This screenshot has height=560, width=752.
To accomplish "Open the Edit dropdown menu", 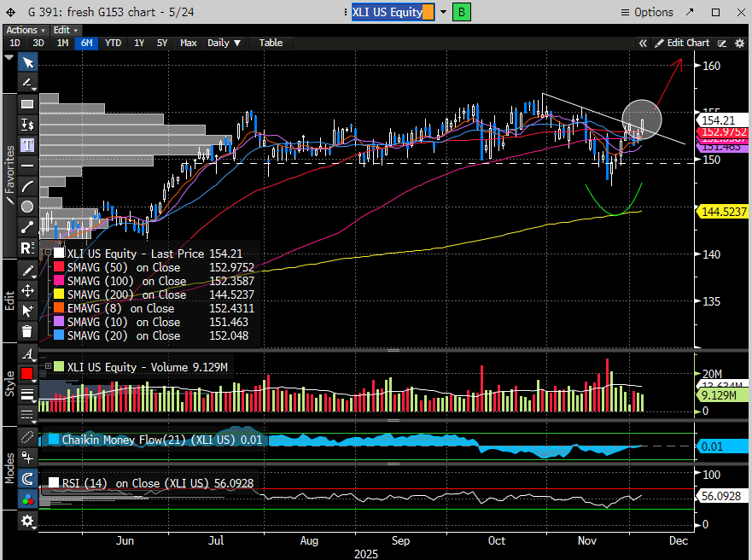I will tap(65, 30).
